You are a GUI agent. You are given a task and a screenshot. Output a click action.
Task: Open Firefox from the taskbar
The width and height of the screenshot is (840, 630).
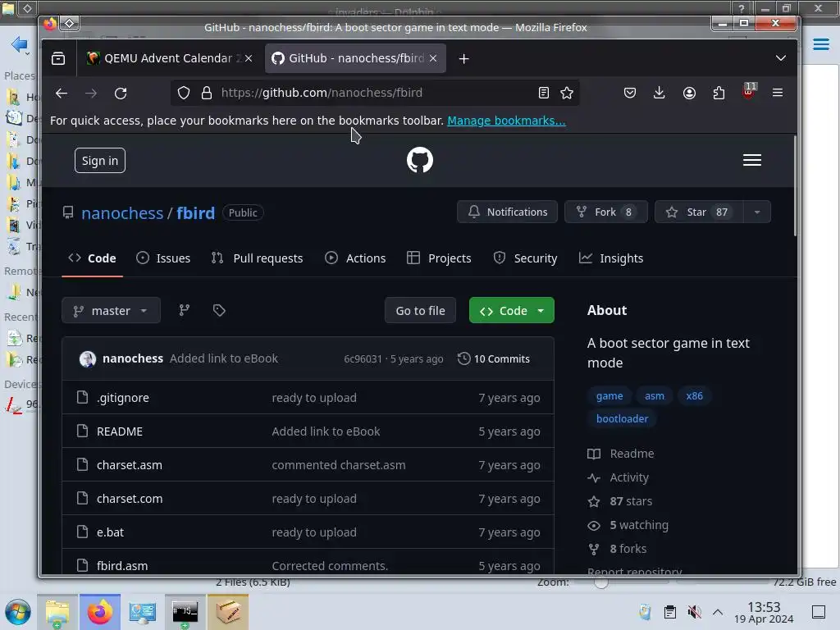pos(100,612)
